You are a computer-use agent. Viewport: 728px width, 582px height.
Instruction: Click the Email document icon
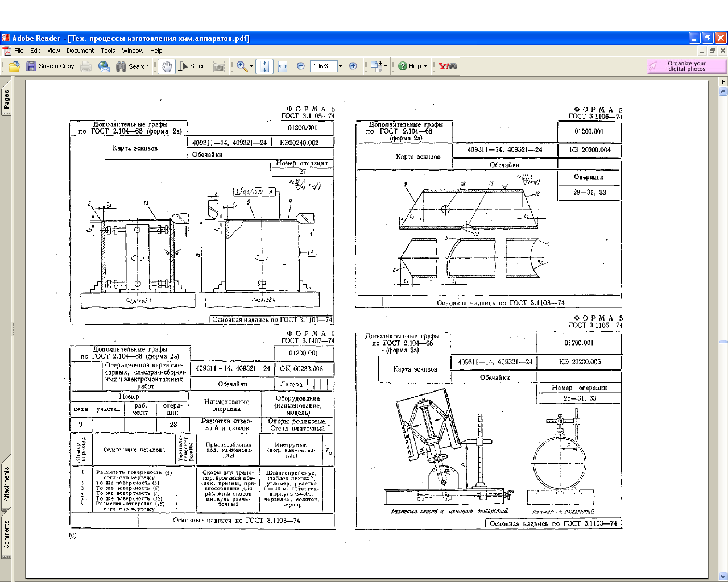click(x=104, y=66)
